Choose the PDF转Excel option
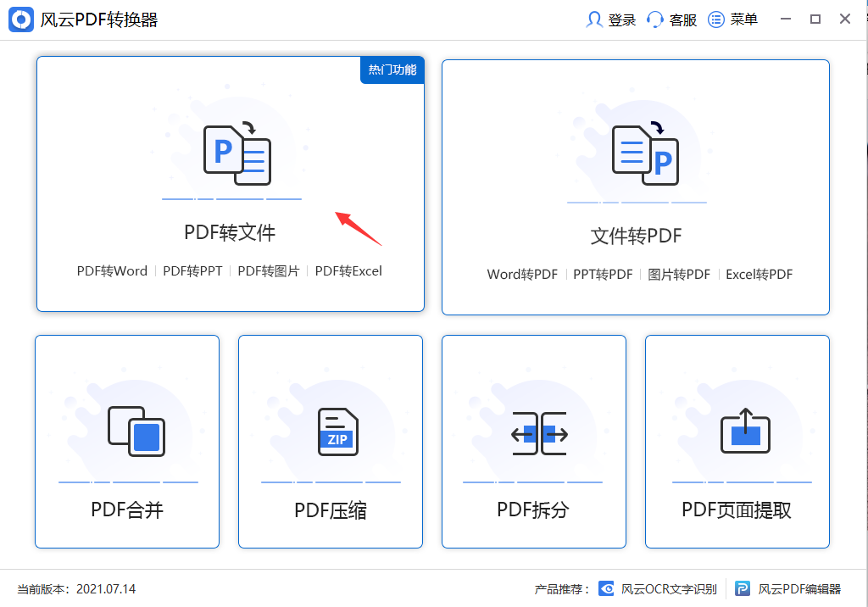 pyautogui.click(x=348, y=270)
